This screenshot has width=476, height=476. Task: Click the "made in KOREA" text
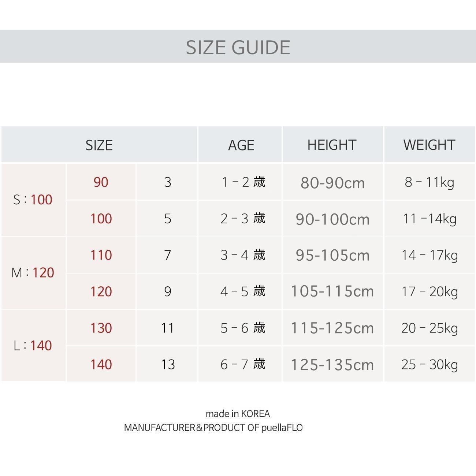(238, 414)
